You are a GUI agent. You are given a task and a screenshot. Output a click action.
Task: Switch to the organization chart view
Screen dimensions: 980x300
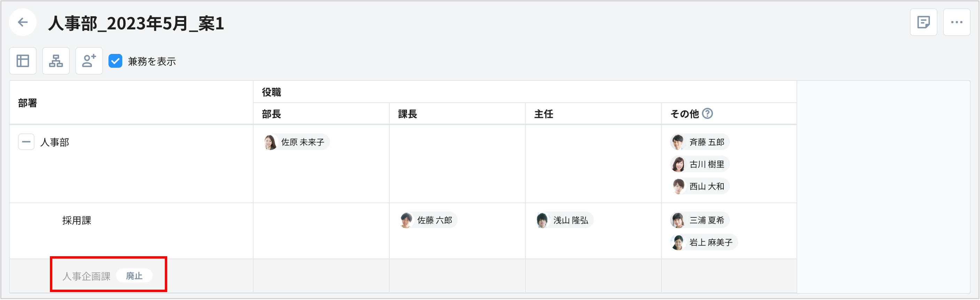(55, 61)
